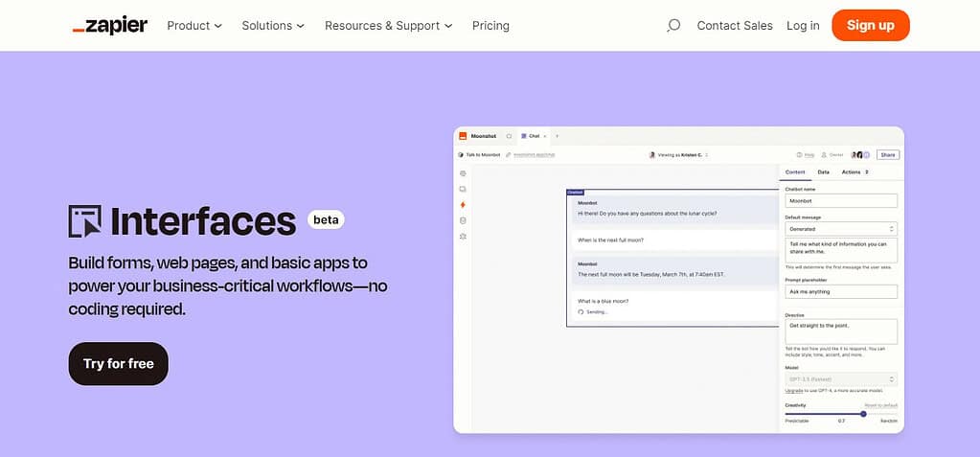The width and height of the screenshot is (980, 457).
Task: Click the Try for free button
Action: [x=119, y=364]
